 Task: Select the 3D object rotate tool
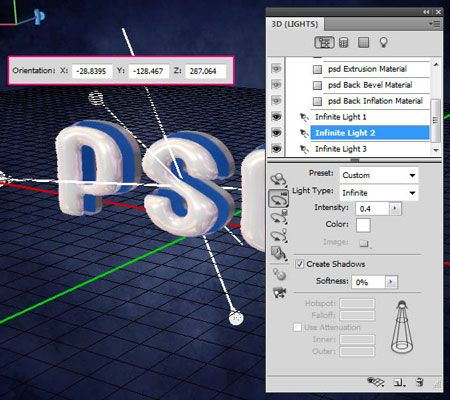tap(279, 180)
